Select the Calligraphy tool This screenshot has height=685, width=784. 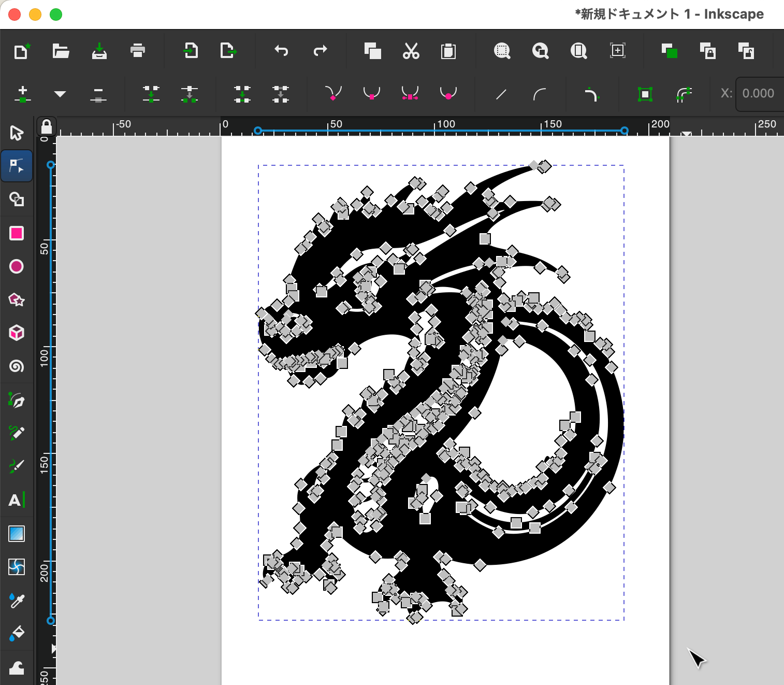point(17,466)
